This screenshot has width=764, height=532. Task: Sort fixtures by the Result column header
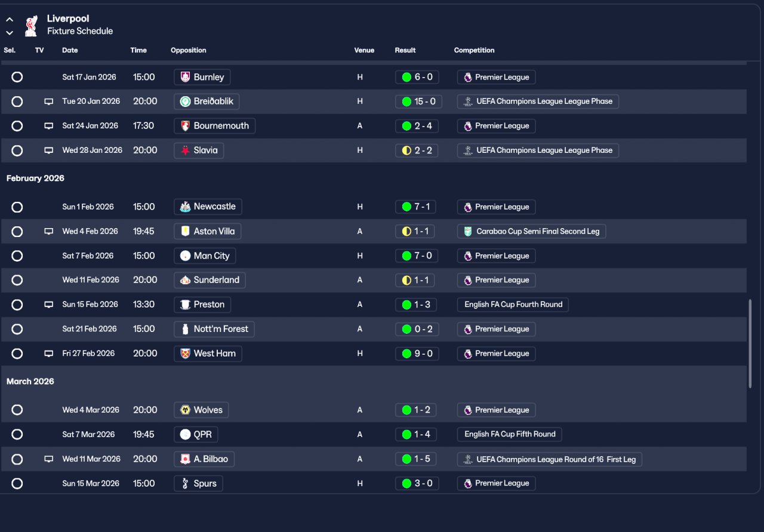[x=405, y=50]
